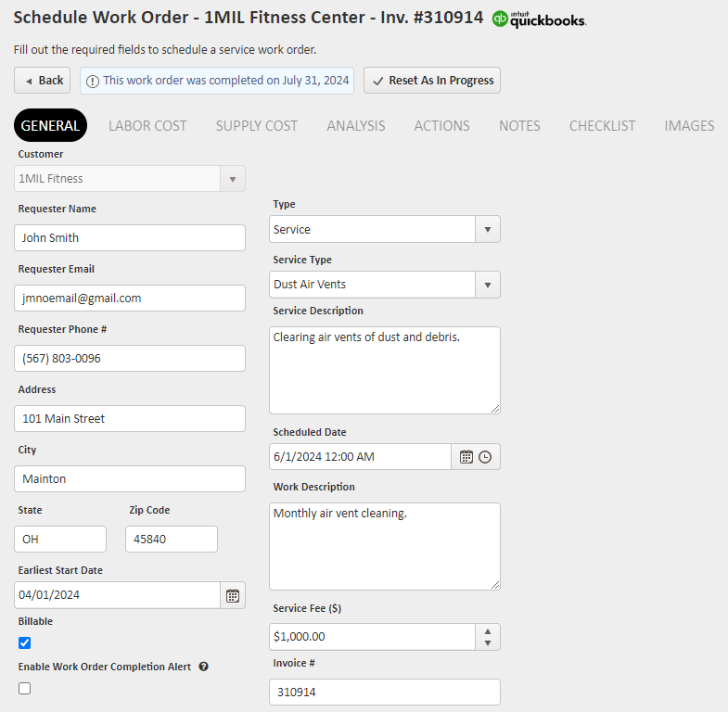Expand the Type dropdown
The height and width of the screenshot is (712, 728).
[488, 230]
